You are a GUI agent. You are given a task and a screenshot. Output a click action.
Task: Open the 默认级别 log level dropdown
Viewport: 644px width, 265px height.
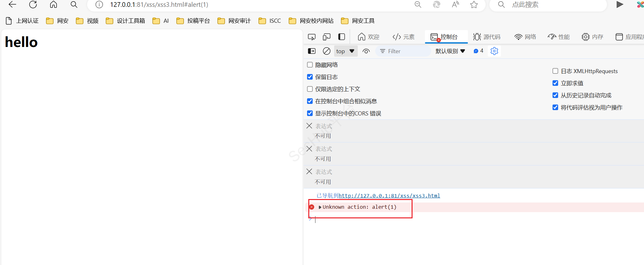pyautogui.click(x=450, y=51)
